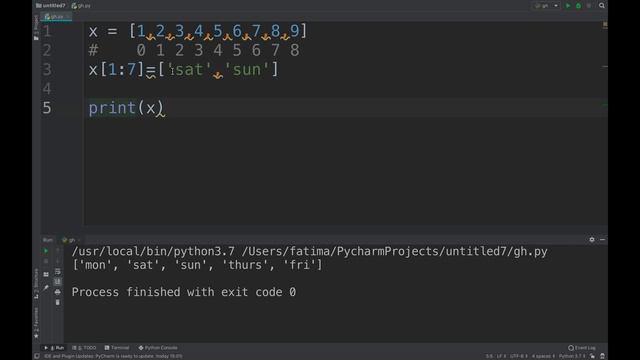
Task: Click 'Process finished with exit code 0' text
Action: pos(184,292)
